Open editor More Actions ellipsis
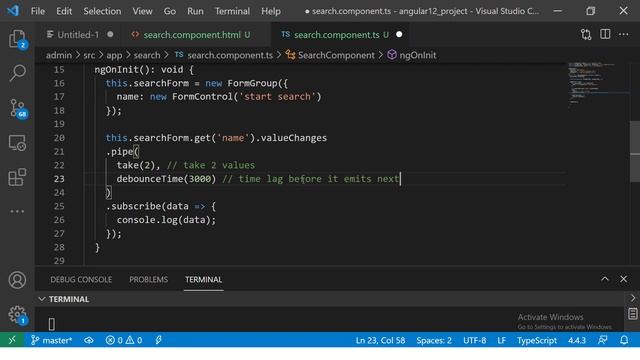The width and height of the screenshot is (640, 360). click(x=624, y=34)
